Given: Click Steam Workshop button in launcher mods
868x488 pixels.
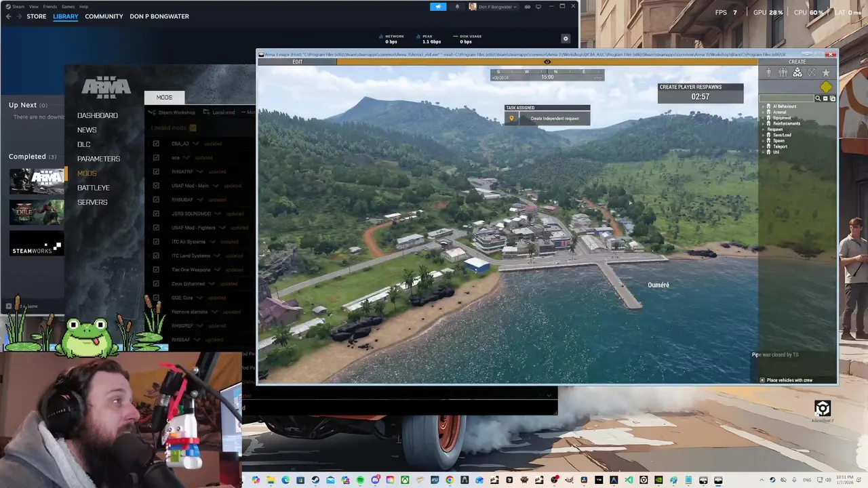Looking at the screenshot, I should pos(173,113).
